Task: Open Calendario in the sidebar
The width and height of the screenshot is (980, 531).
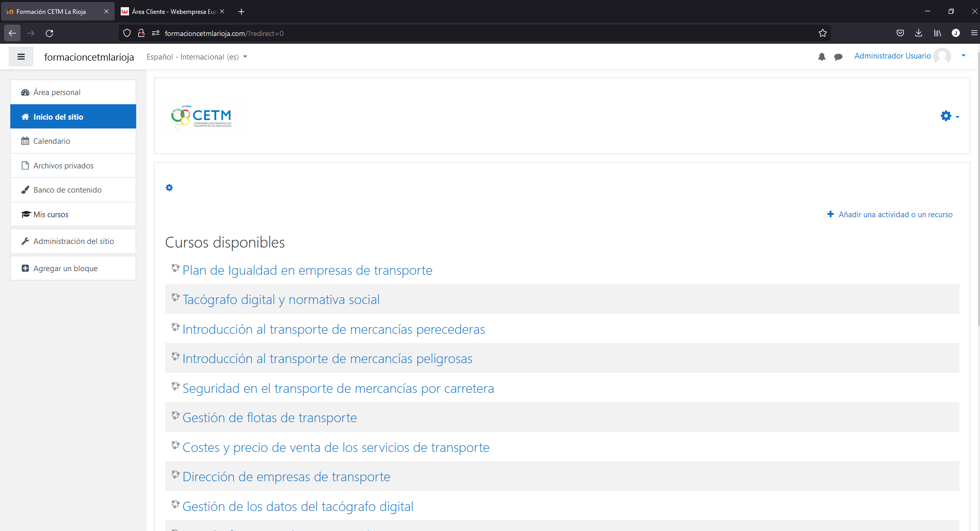Action: [x=73, y=141]
